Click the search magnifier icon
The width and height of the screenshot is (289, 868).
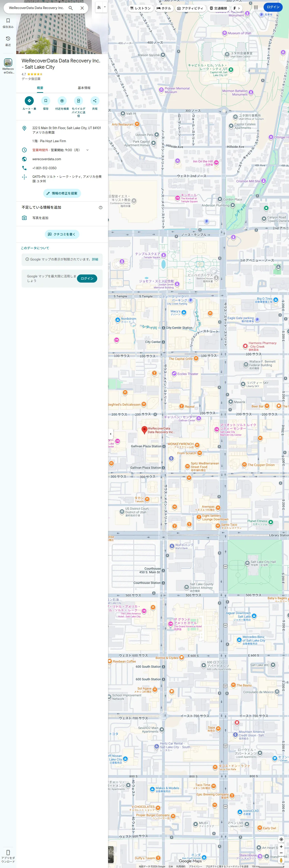point(71,8)
